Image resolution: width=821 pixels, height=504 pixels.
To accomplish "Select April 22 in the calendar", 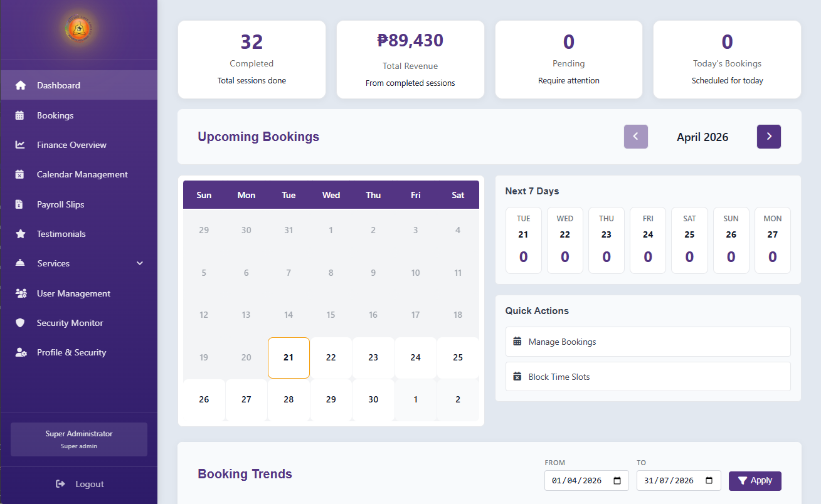I will (331, 358).
